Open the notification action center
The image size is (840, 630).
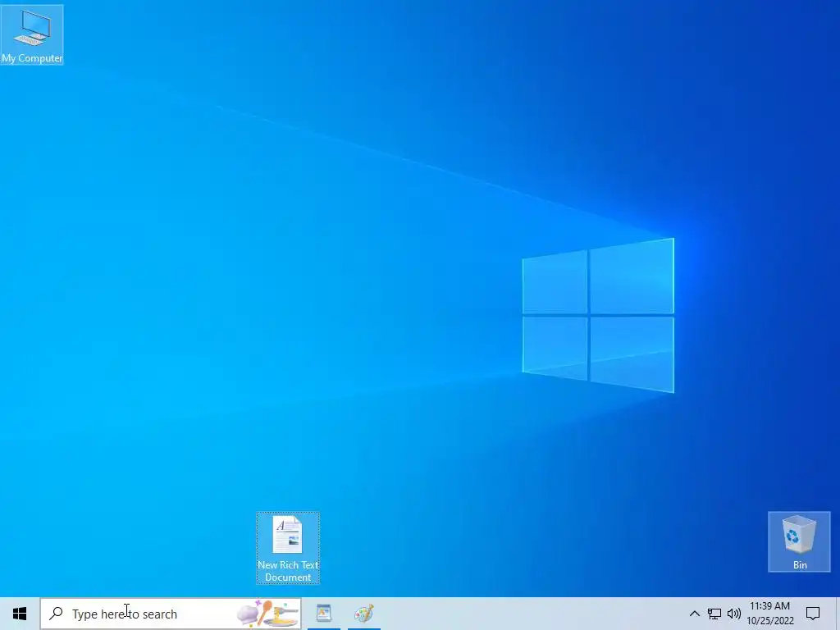click(813, 614)
